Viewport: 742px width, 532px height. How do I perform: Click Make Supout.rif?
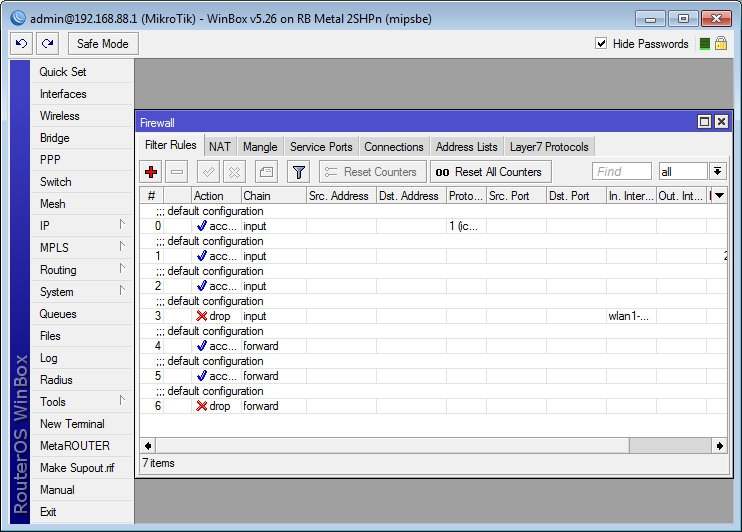coord(82,468)
